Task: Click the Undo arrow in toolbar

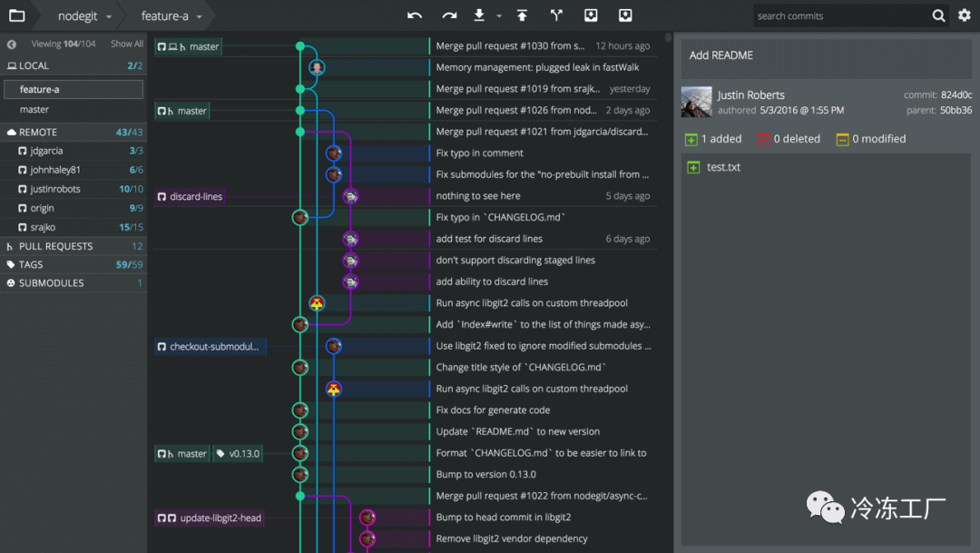Action: pyautogui.click(x=415, y=15)
